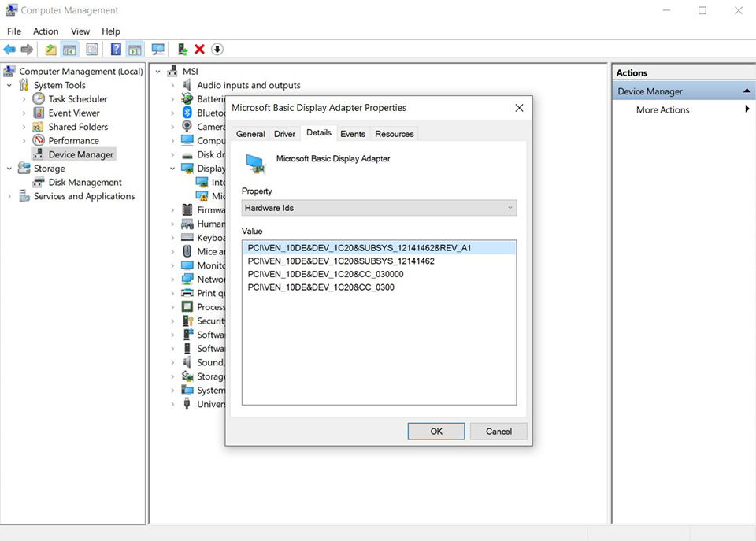The image size is (756, 541).
Task: Click the Processors chip icon
Action: coord(187,306)
